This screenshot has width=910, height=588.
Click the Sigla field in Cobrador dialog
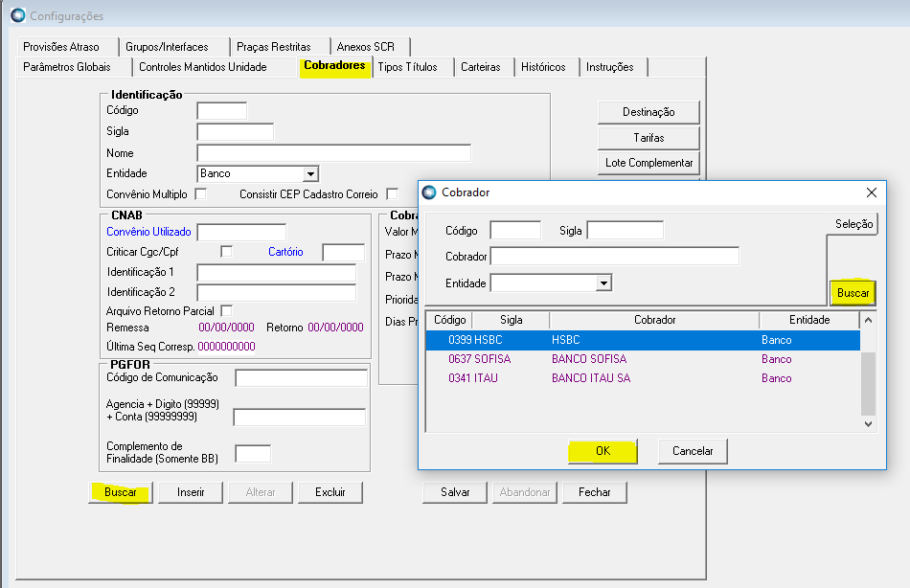tap(626, 231)
